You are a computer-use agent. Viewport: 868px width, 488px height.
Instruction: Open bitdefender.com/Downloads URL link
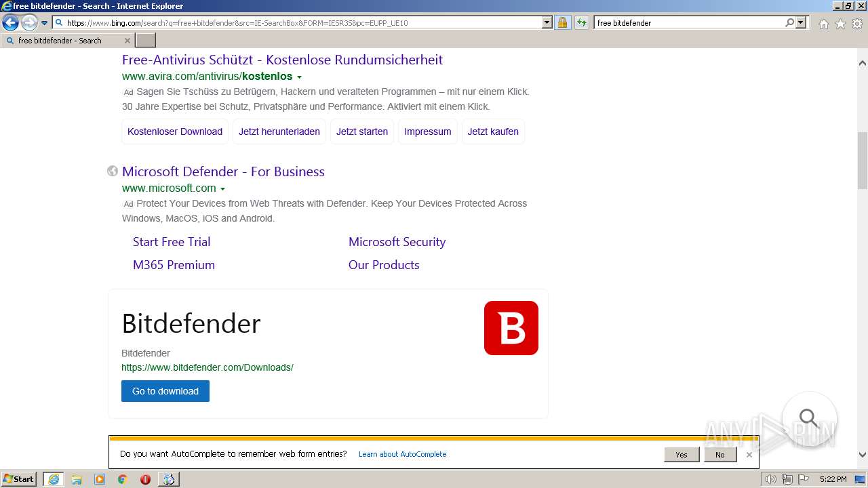click(208, 367)
